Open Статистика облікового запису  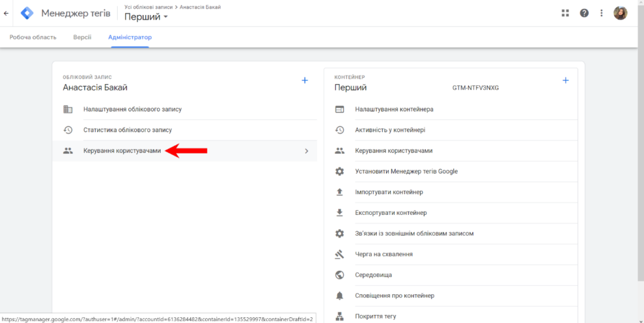coord(128,130)
